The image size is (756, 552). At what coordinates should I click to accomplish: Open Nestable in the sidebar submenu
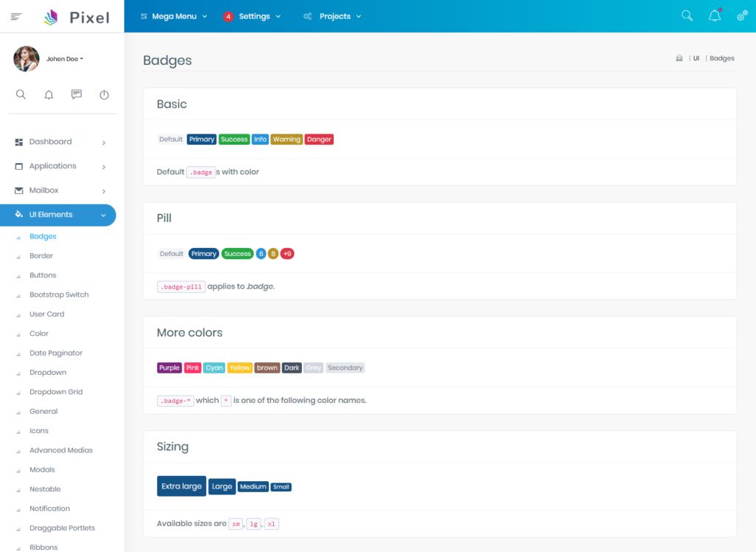click(x=45, y=489)
